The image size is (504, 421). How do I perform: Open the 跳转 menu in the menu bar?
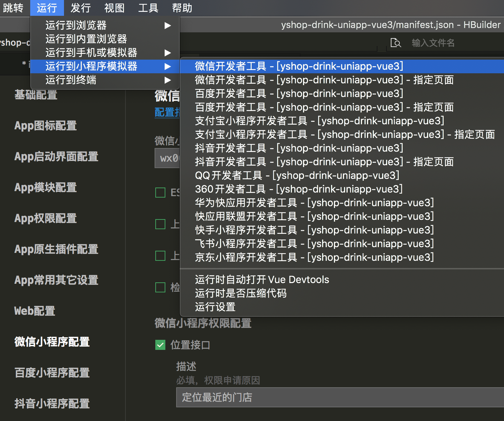coord(13,8)
